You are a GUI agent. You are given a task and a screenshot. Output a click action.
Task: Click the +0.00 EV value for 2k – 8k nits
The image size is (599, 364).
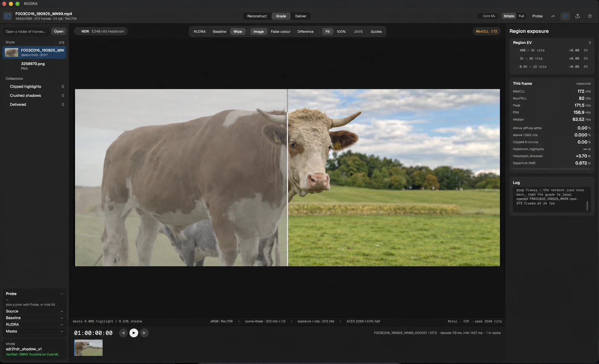[x=574, y=58]
